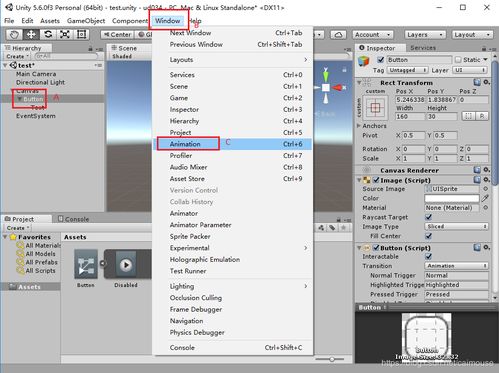499x373 pixels.
Task: Enable the Static checkbox
Action: 458,60
